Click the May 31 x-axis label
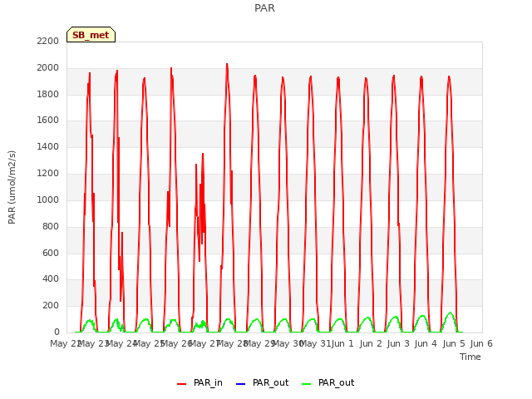This screenshot has height=399, width=532. click(315, 343)
